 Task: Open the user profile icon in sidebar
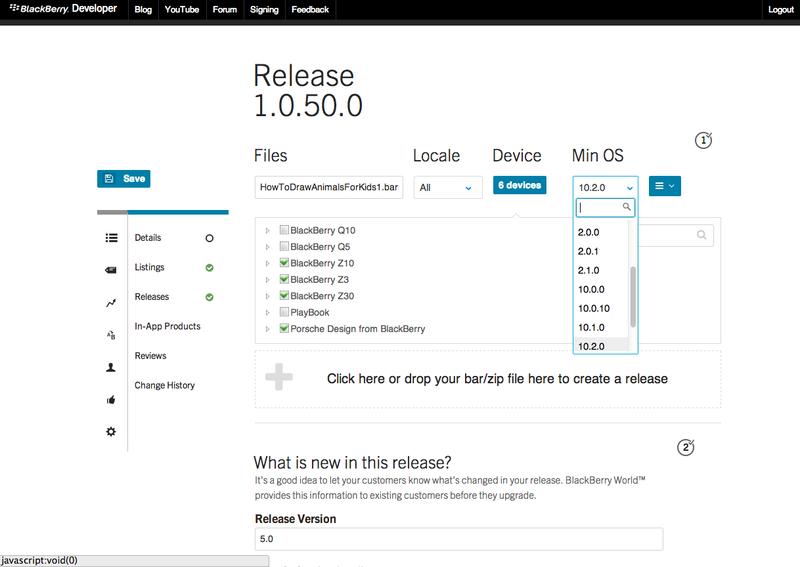pos(110,367)
